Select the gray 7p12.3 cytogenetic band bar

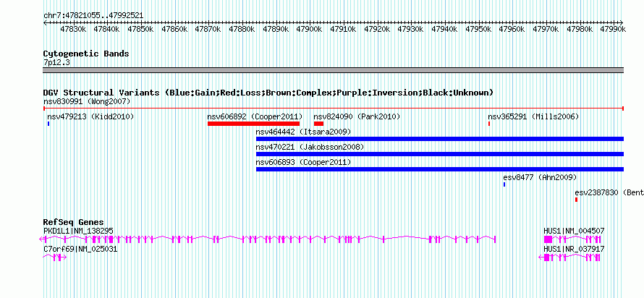tap(334, 70)
